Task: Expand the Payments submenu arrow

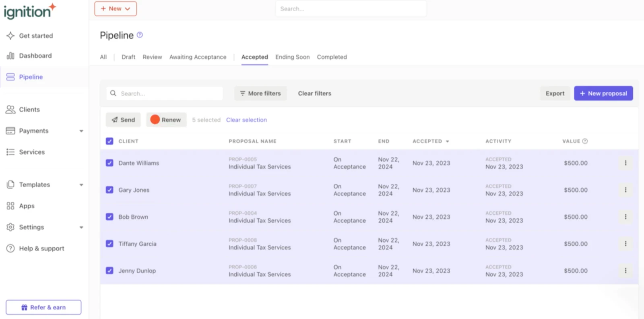Action: [x=81, y=131]
